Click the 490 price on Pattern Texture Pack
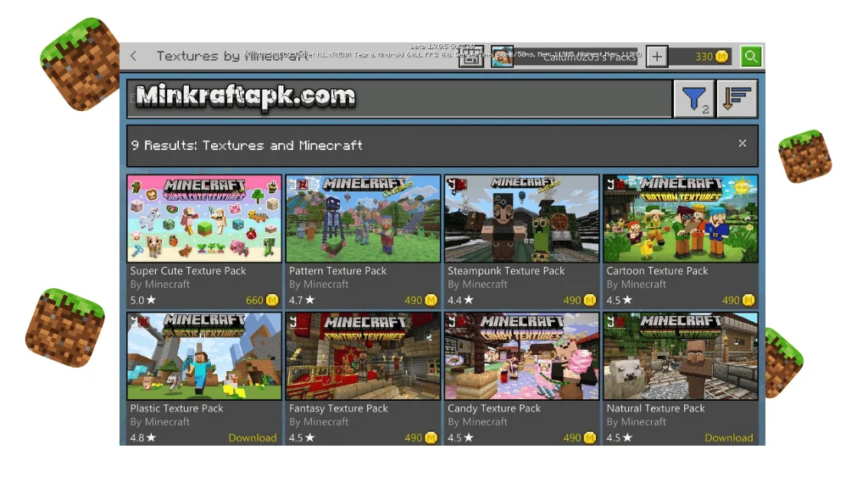The width and height of the screenshot is (868, 488). point(420,300)
